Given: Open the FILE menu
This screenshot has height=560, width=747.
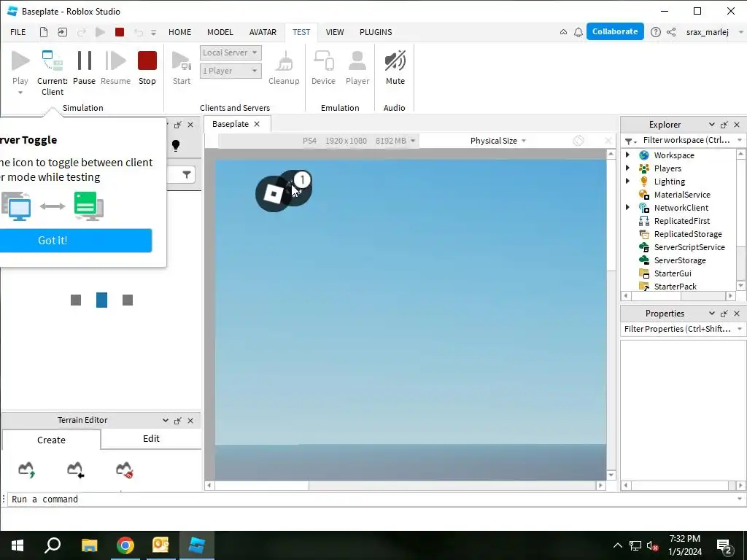Looking at the screenshot, I should click(18, 32).
